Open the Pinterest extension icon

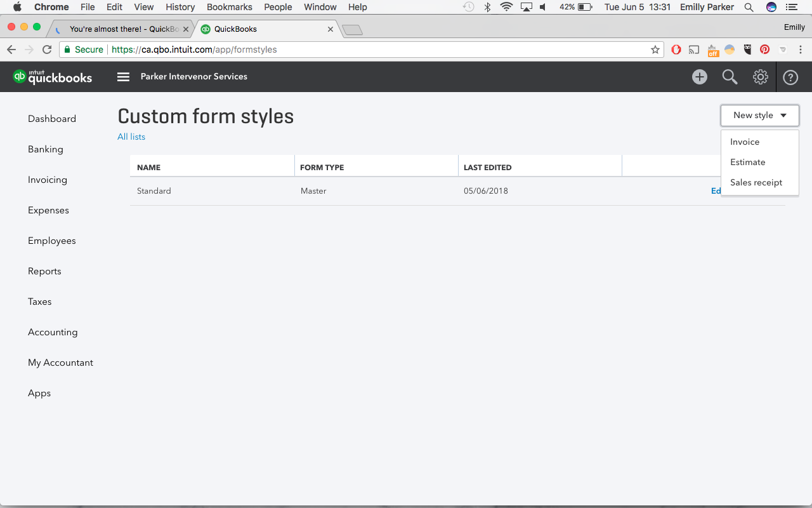pos(764,49)
